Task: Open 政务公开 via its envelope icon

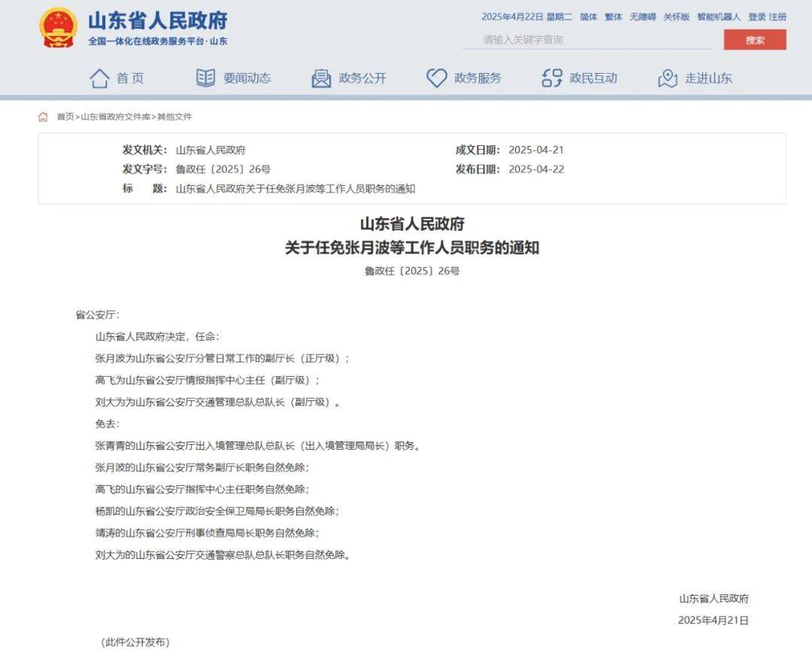Action: (x=320, y=77)
